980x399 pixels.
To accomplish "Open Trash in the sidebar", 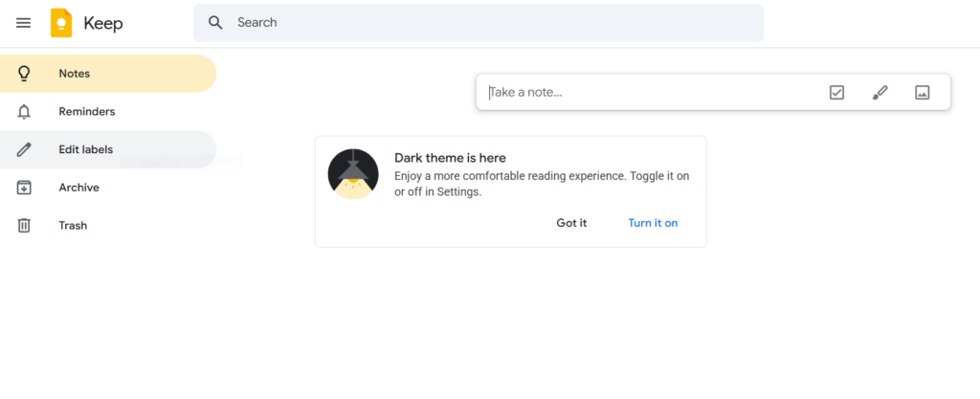I will click(108, 226).
